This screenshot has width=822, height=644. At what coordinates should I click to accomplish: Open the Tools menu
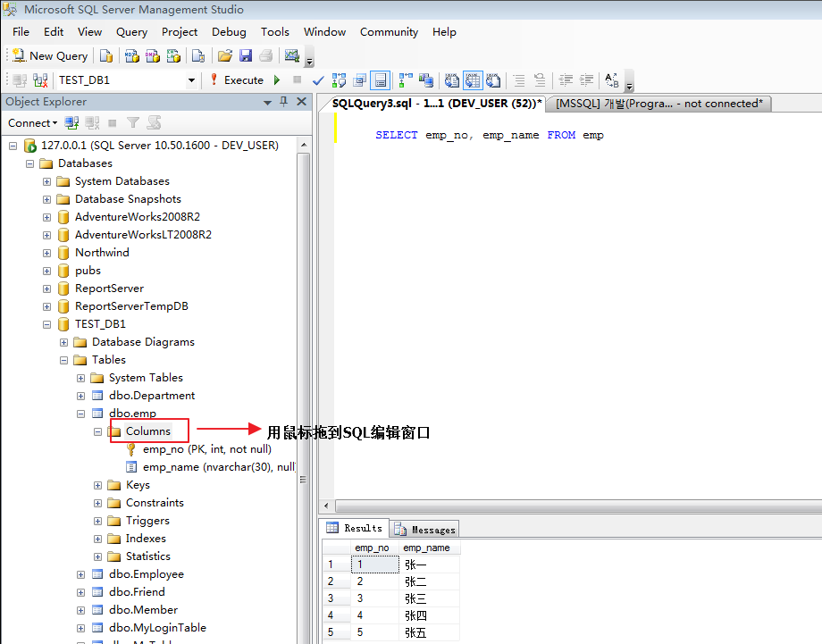[x=274, y=32]
